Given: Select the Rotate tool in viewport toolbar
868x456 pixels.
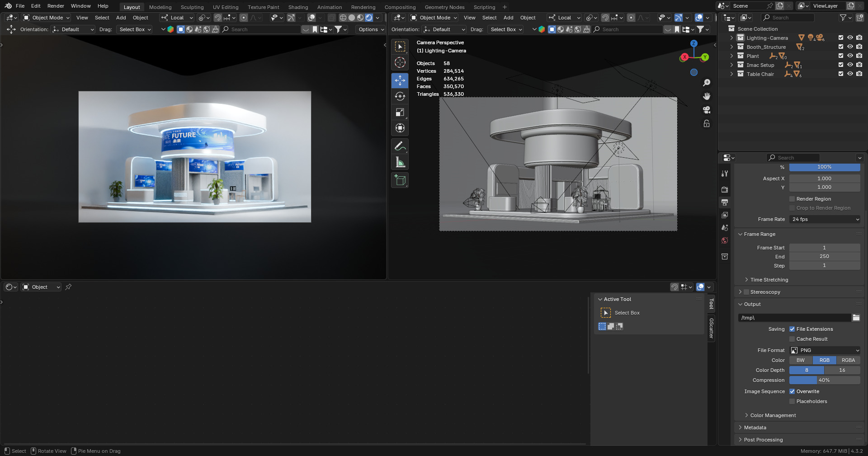Looking at the screenshot, I should click(400, 96).
